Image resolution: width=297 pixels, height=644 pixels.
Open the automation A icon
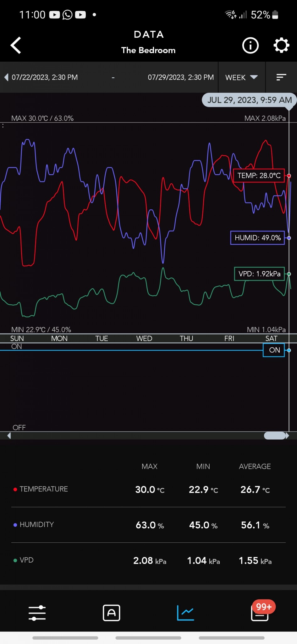[112, 613]
